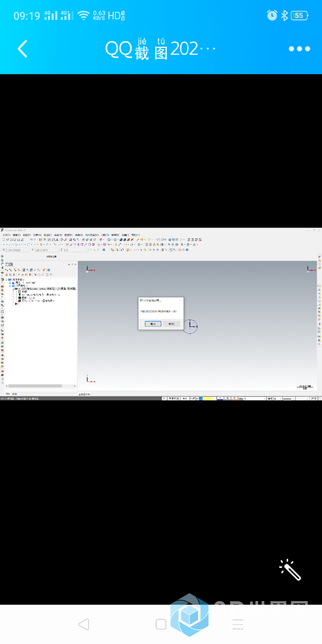322x644 pixels.
Task: Click the WCS status bar entry
Action: (x=185, y=398)
